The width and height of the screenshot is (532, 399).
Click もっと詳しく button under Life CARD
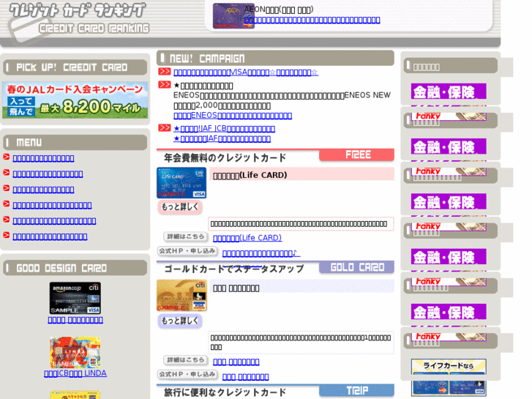click(180, 206)
